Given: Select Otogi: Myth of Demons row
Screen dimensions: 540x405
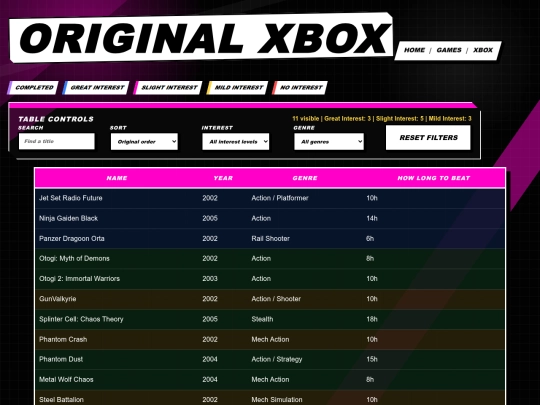Looking at the screenshot, I should point(270,259).
